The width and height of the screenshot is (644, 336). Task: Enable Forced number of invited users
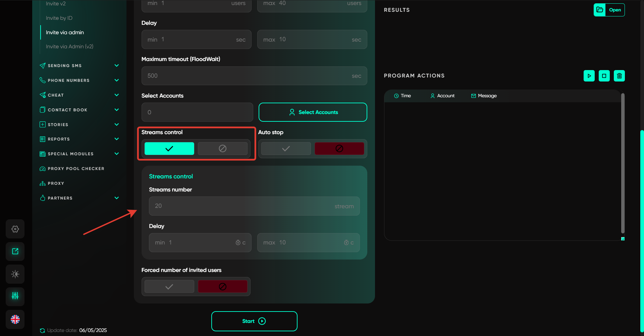[x=169, y=287]
